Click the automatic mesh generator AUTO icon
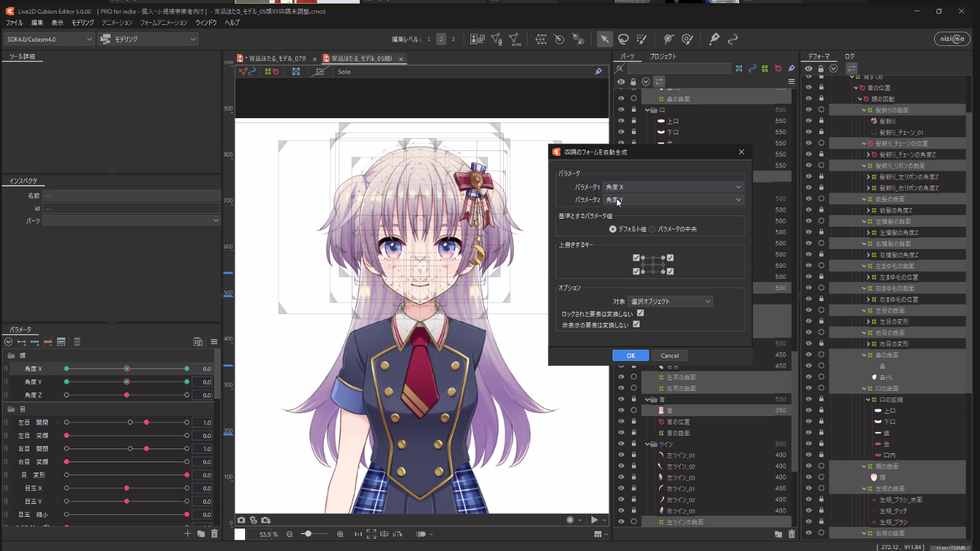The image size is (980, 551). [515, 40]
